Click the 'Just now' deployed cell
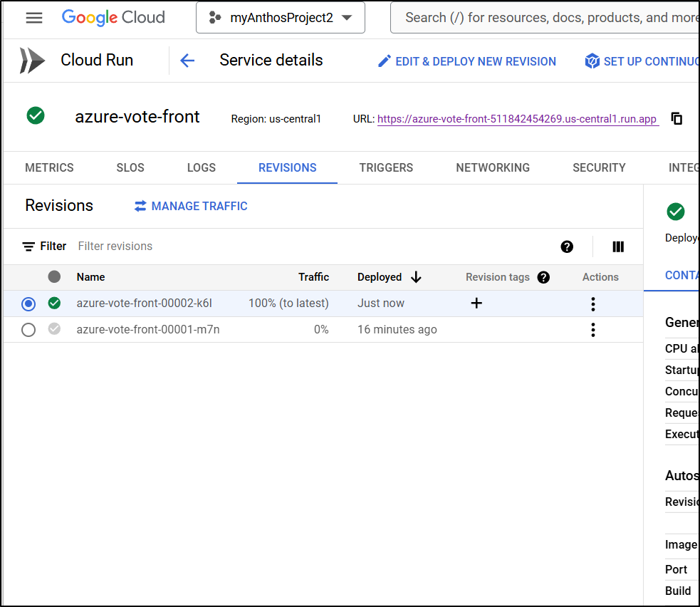This screenshot has height=607, width=700. pos(381,303)
